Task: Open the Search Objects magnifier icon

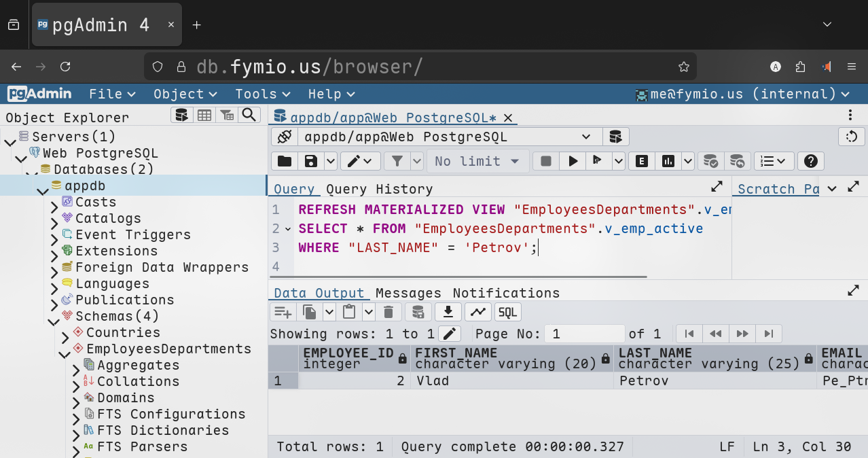Action: click(249, 116)
